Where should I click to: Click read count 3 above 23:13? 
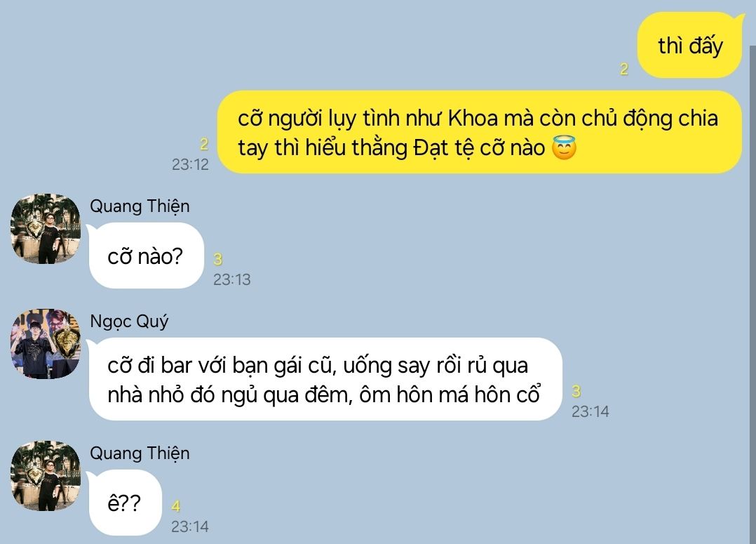218,259
